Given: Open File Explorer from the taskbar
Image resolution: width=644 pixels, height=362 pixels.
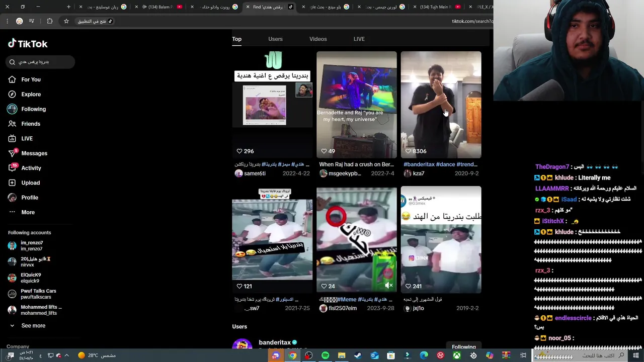Looking at the screenshot, I should pos(342,355).
